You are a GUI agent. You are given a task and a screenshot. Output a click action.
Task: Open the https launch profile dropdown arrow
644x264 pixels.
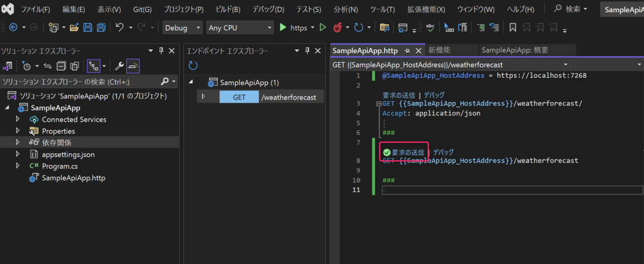point(312,28)
